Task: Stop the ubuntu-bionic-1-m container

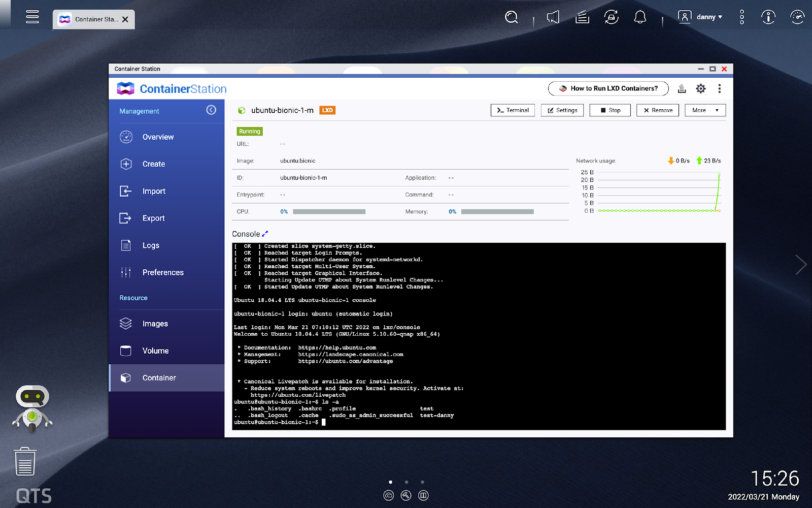Action: coord(610,110)
